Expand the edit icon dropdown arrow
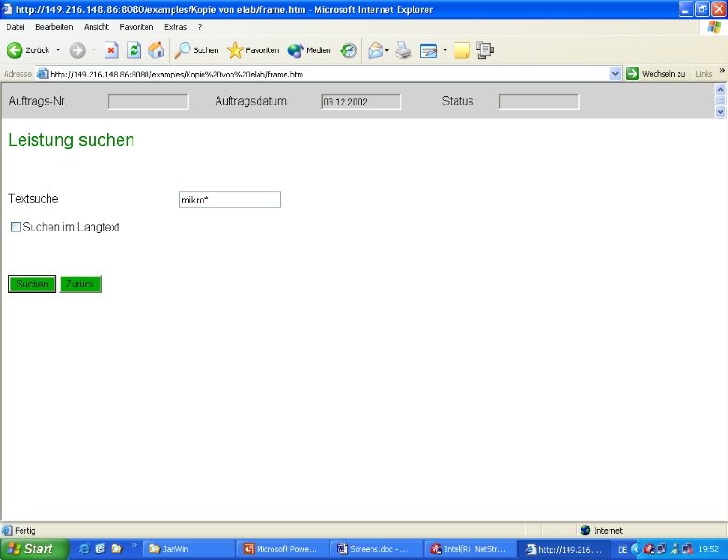The image size is (728, 560). click(x=445, y=49)
